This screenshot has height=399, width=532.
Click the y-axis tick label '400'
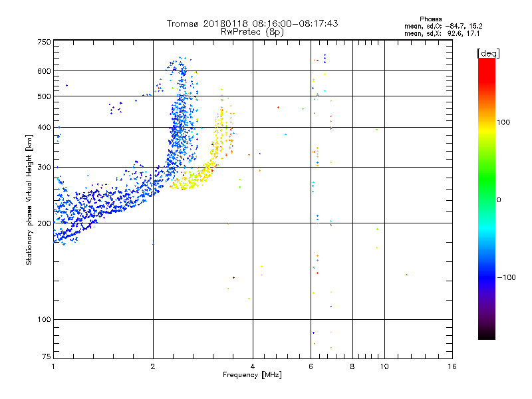pos(44,127)
